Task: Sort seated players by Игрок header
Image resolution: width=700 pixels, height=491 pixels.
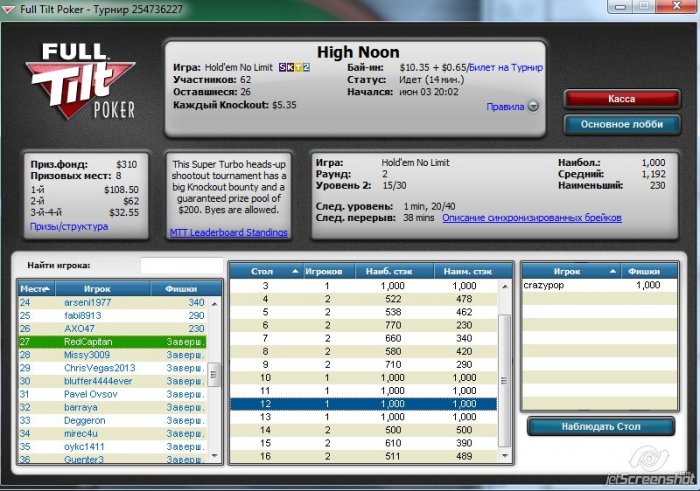Action: pos(571,271)
